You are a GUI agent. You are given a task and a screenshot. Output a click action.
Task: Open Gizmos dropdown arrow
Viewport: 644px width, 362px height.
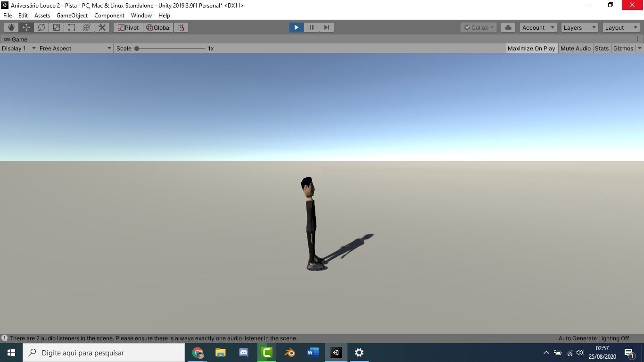point(639,48)
